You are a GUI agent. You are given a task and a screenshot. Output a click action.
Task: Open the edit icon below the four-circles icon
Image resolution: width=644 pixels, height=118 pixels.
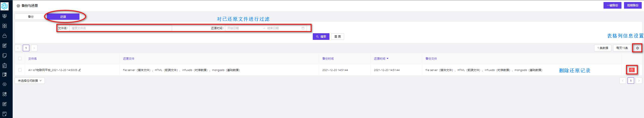click(5, 104)
